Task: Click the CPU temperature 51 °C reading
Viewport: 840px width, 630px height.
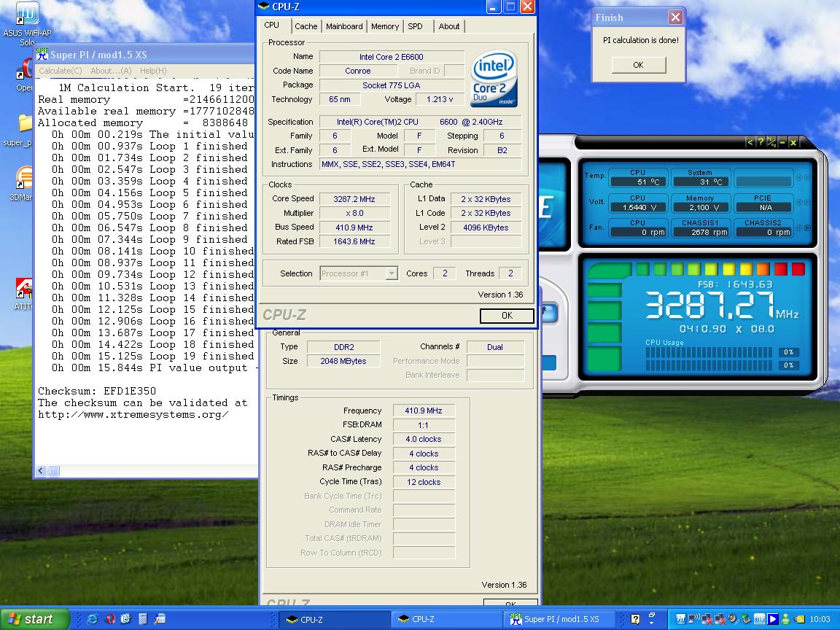Action: pyautogui.click(x=639, y=182)
